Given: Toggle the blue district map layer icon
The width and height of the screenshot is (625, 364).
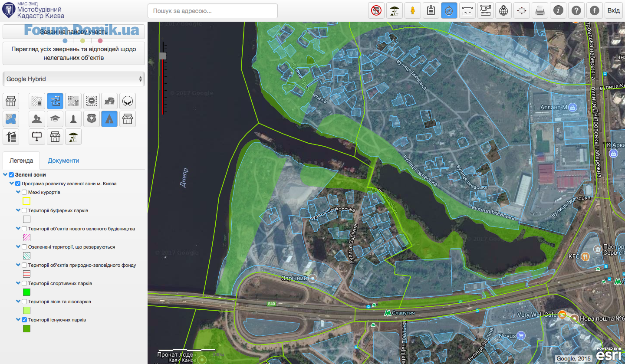Looking at the screenshot, I should pos(11,119).
